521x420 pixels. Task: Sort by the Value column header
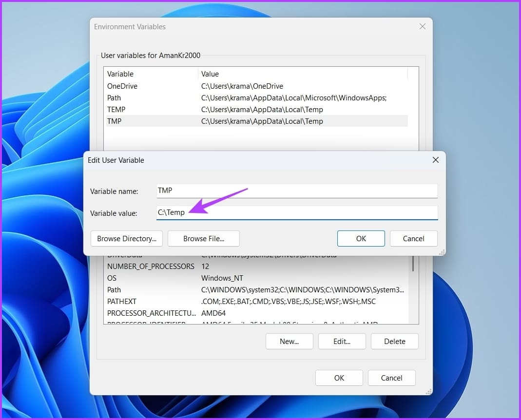[x=303, y=74]
